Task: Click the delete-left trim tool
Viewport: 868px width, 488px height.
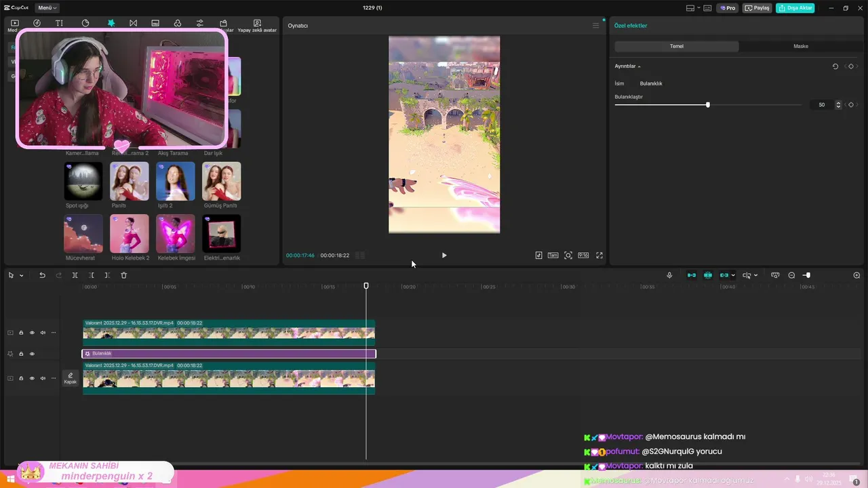Action: click(x=91, y=275)
